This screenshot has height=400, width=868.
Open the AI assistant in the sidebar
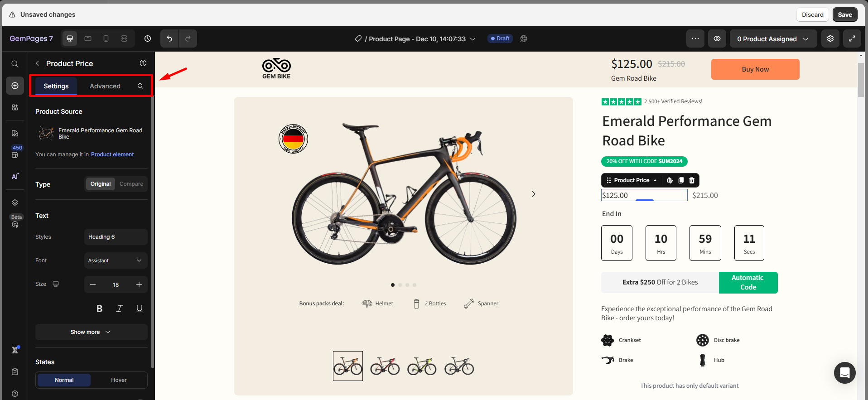pos(15,176)
